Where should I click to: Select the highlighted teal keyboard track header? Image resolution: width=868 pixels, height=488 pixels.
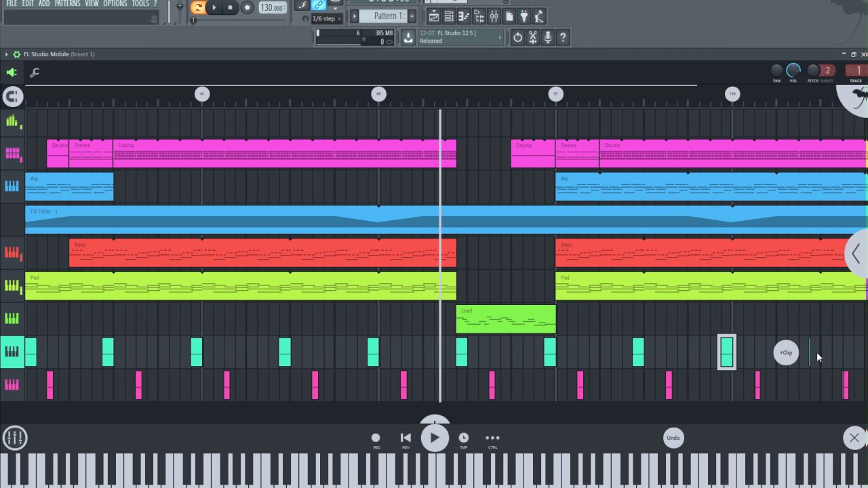[x=12, y=352]
